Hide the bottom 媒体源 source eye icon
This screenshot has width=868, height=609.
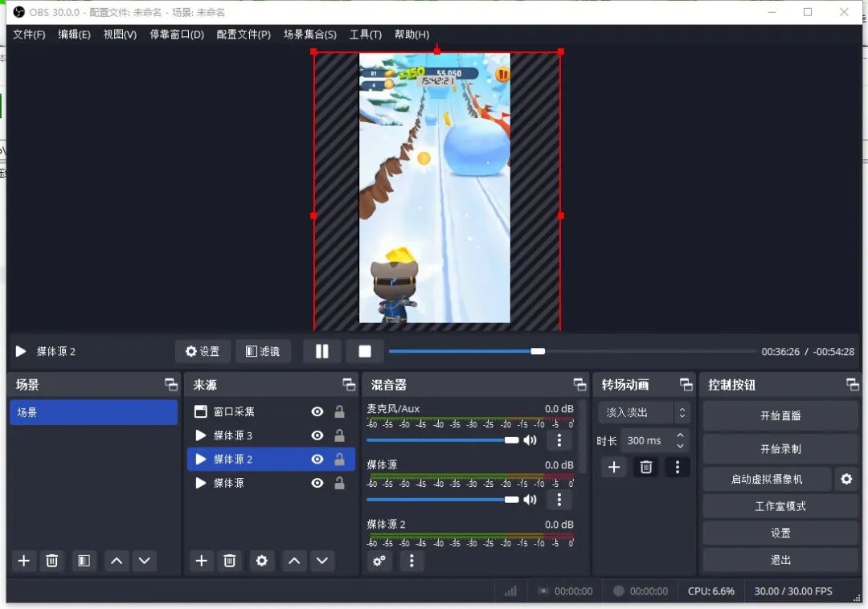(x=317, y=483)
